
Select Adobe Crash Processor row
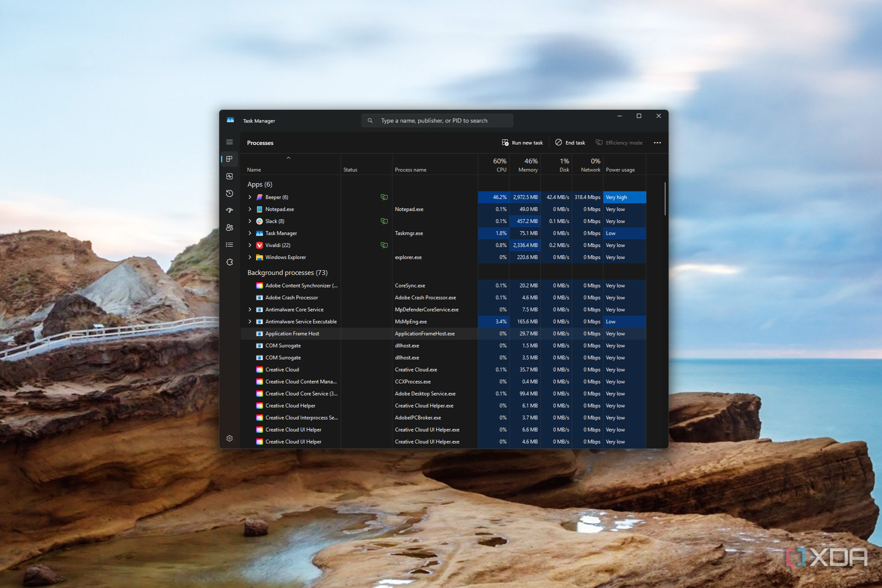coord(443,298)
